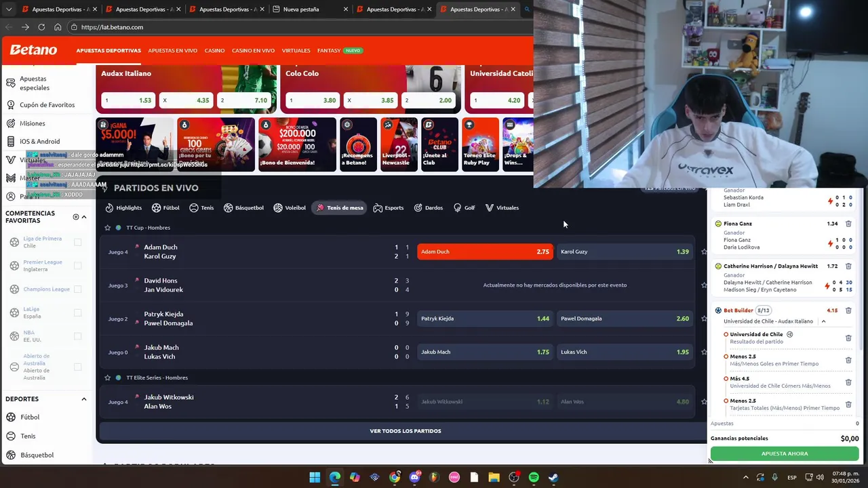This screenshot has width=868, height=488.
Task: Open the Casino menu item
Action: pyautogui.click(x=214, y=51)
